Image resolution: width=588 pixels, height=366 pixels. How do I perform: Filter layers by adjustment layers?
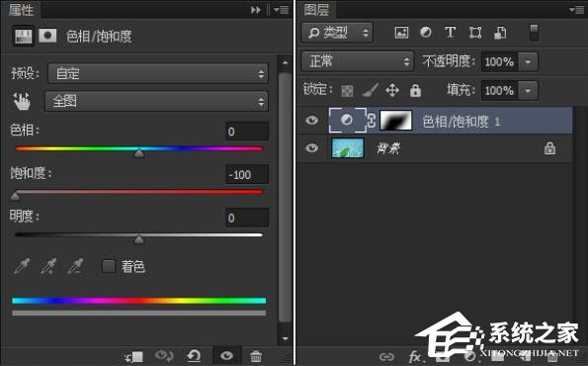pos(426,33)
